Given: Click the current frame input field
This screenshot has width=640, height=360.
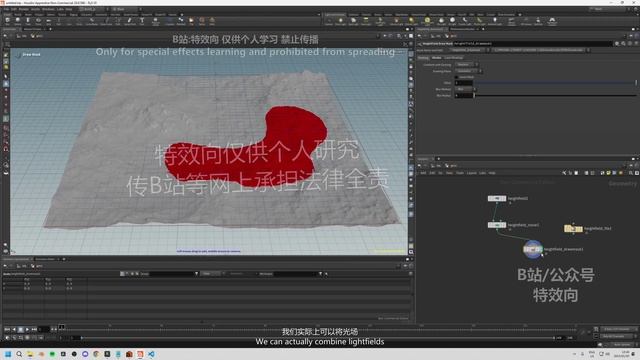Looking at the screenshot, I should coord(44,329).
